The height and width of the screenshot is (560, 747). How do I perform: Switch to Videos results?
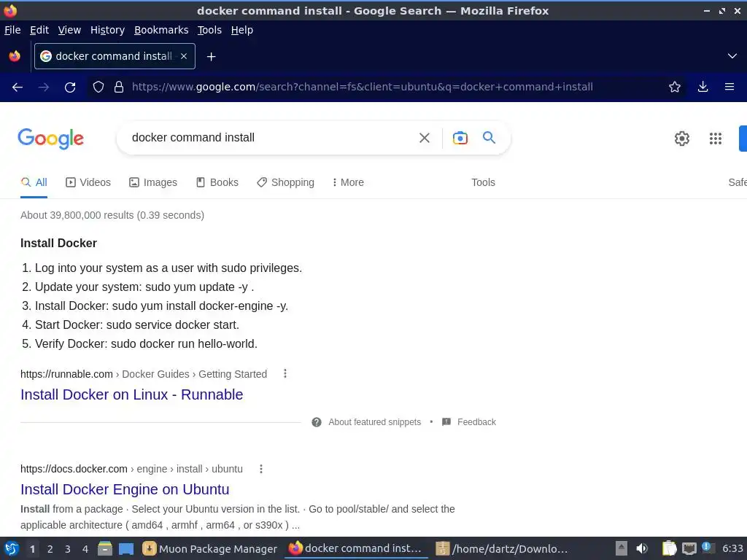[88, 182]
